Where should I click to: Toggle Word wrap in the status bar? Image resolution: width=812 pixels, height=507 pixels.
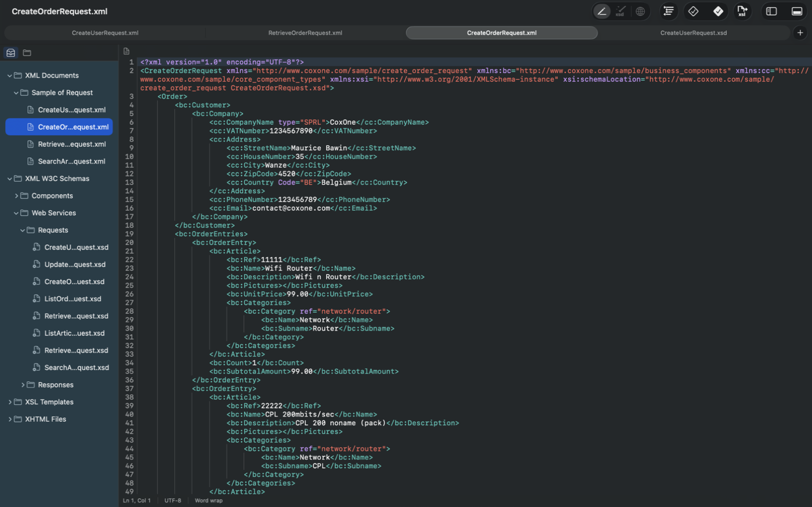(x=209, y=500)
